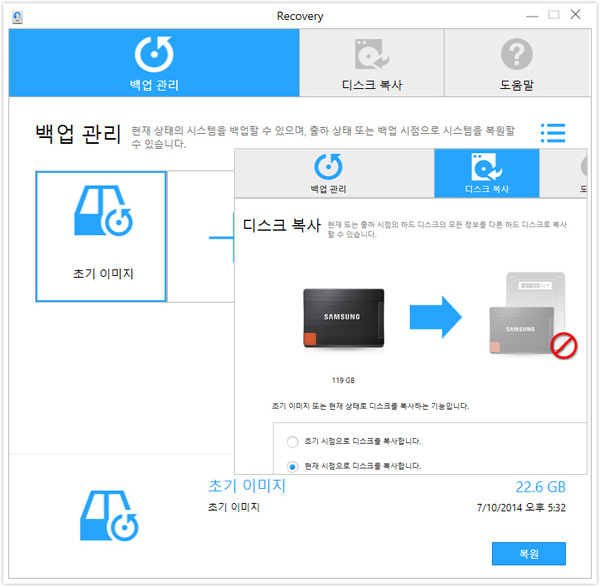Click the 초기 이미지 icon in bottom details
600x587 pixels.
[109, 515]
